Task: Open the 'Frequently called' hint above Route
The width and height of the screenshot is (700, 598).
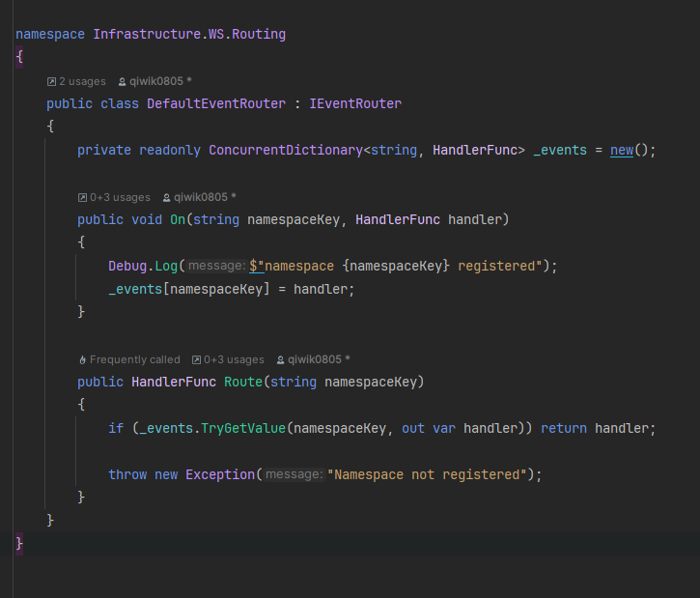Action: tap(135, 359)
